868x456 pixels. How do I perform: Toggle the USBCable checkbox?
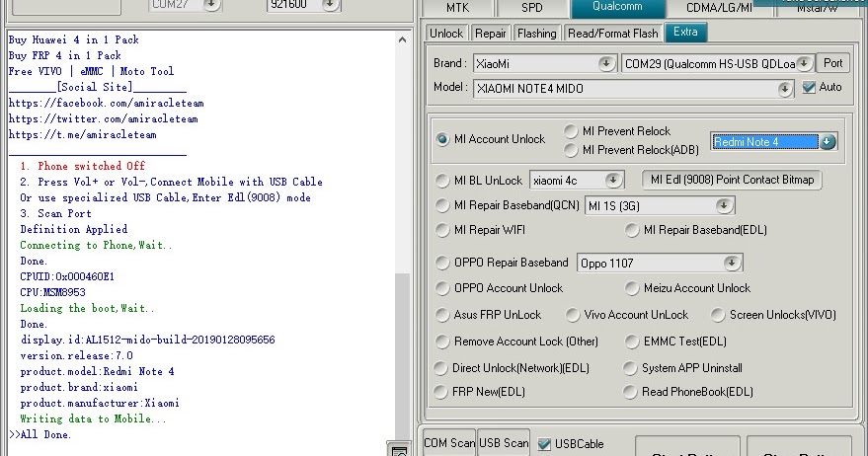544,444
